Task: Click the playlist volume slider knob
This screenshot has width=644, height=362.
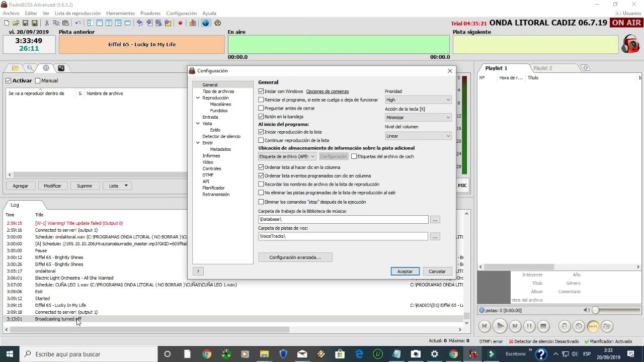Action: (x=596, y=311)
